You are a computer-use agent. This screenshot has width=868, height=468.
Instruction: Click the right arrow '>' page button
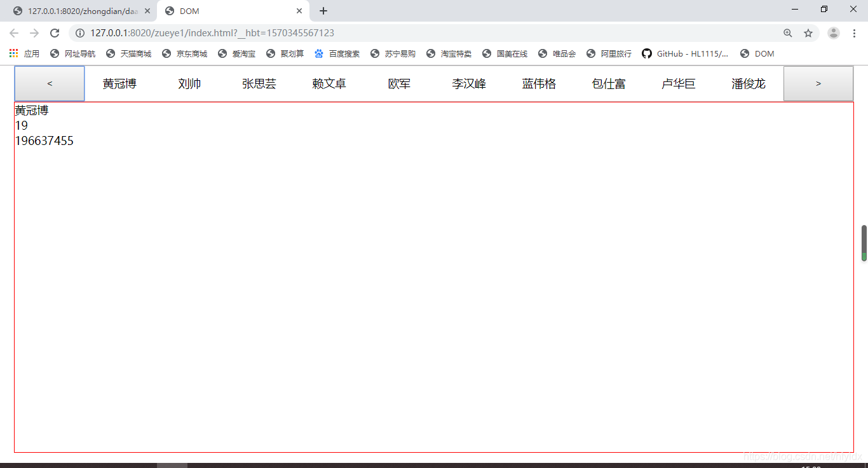(x=818, y=83)
